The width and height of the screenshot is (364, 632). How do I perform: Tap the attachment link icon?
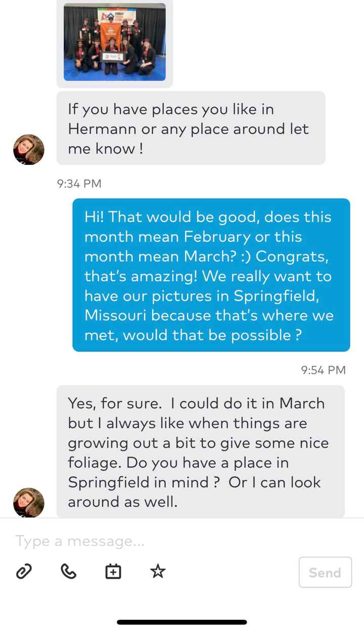[x=23, y=572]
